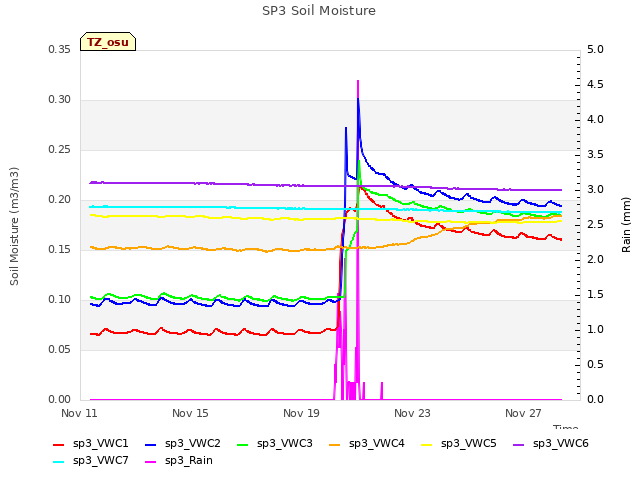Screen dimensions: 640x480
Task: Click the 4.0 rain axis tick label
Action: [x=595, y=120]
